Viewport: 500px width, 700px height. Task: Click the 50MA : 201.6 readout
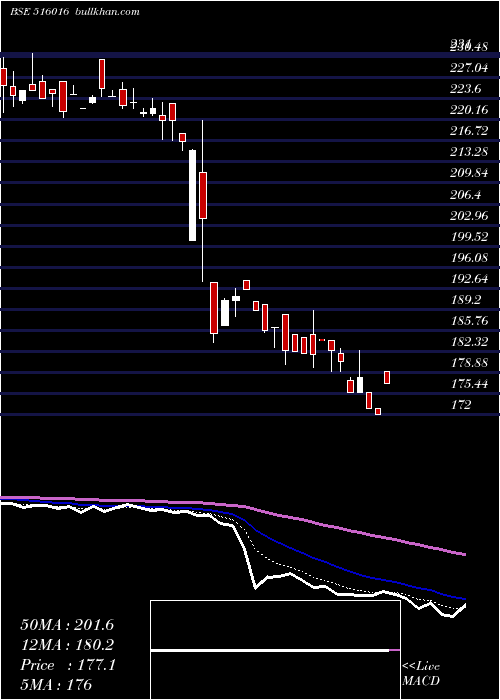pos(67,625)
